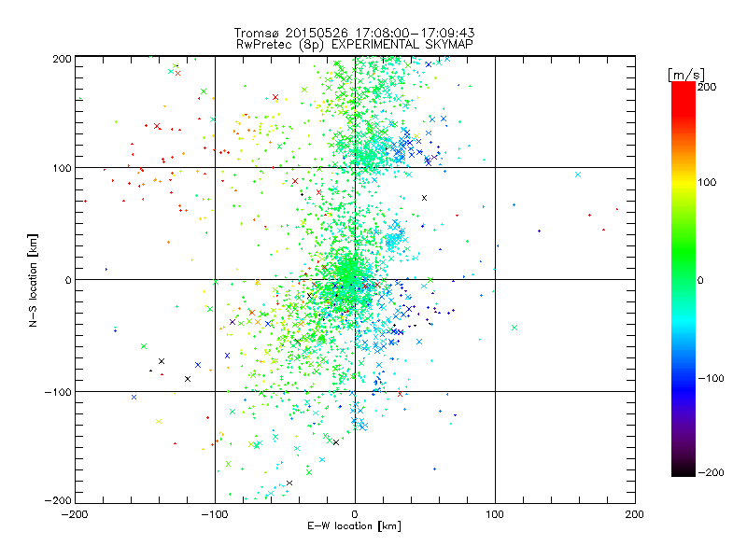The width and height of the screenshot is (747, 560).
Task: Click the E-W axis tick label '0'
Action: (x=355, y=514)
